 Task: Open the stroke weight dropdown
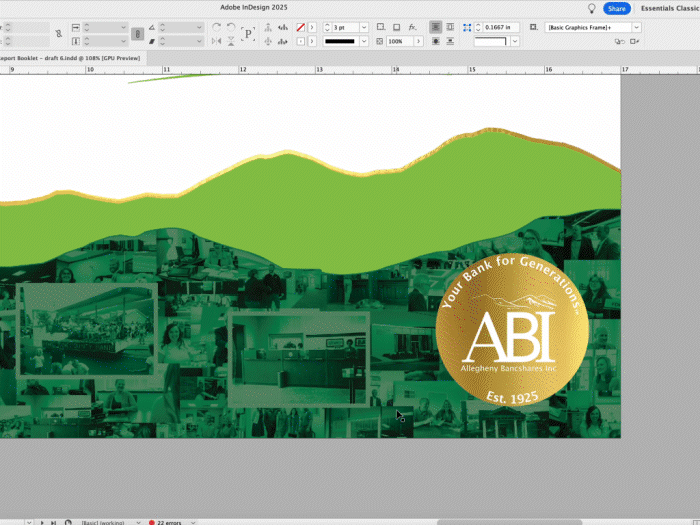pos(364,28)
